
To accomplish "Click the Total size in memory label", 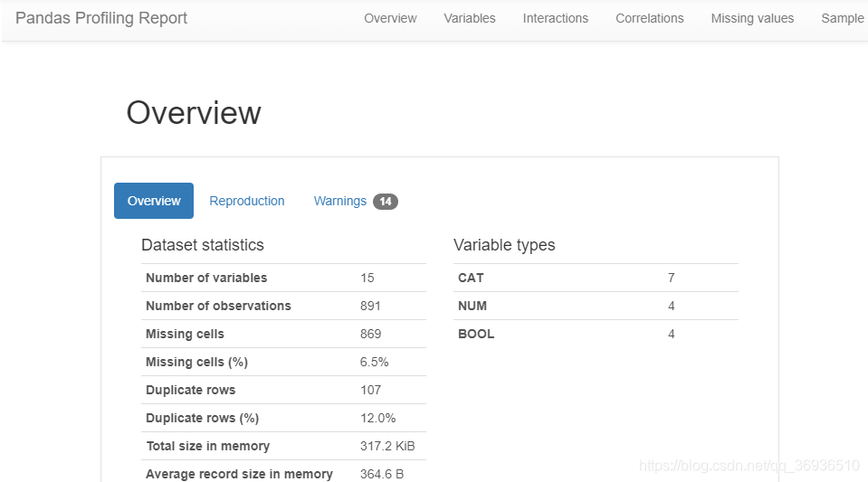I will (207, 446).
